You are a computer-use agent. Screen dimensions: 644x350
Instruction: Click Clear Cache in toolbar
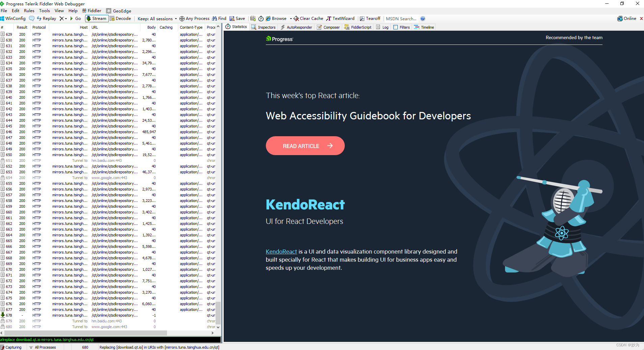(x=308, y=19)
